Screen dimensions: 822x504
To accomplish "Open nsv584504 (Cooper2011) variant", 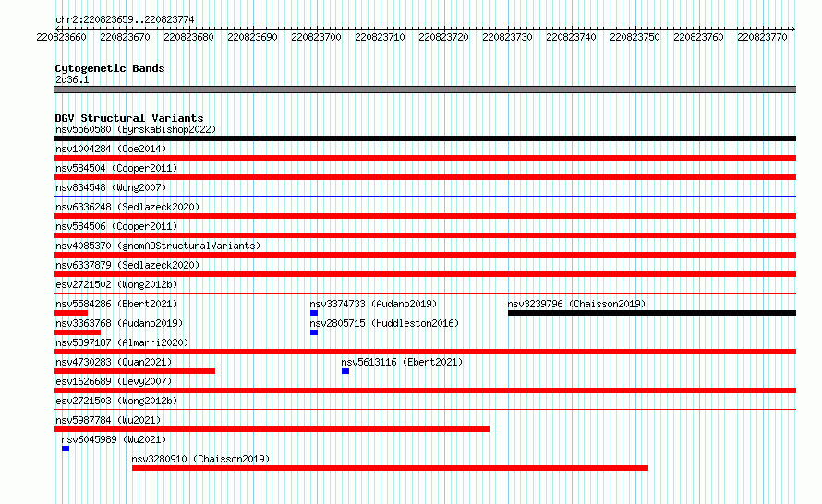I will pos(116,168).
